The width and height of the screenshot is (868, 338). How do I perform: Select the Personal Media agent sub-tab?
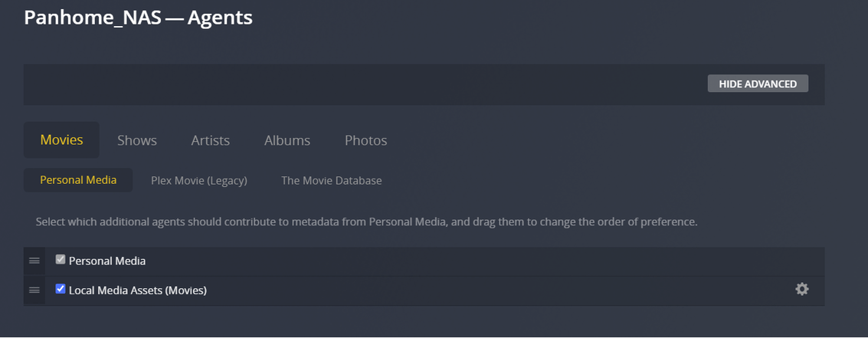tap(78, 180)
